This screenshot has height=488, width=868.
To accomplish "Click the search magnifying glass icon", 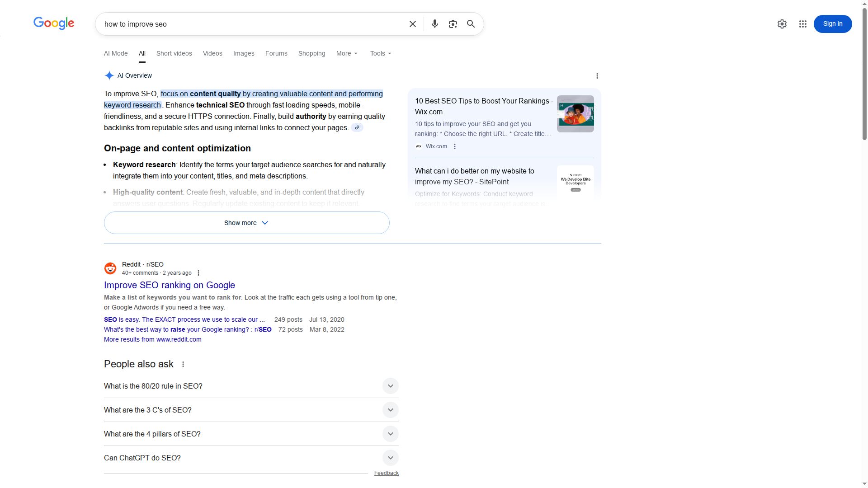I will (471, 24).
